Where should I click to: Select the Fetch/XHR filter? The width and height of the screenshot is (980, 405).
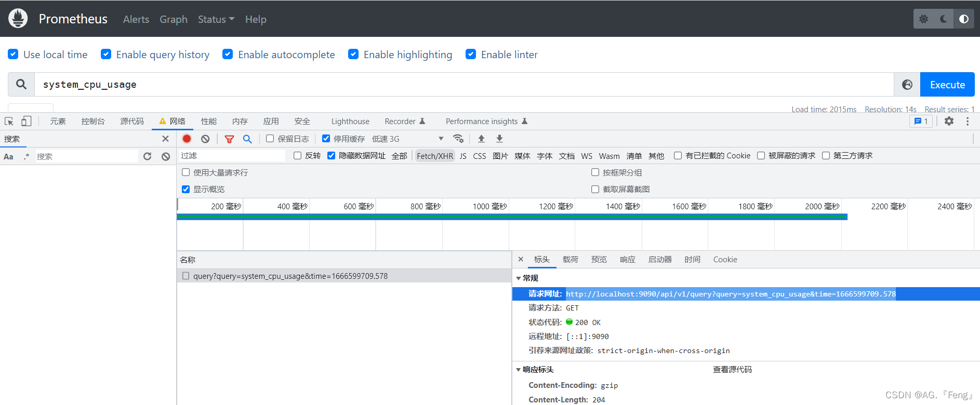click(435, 156)
